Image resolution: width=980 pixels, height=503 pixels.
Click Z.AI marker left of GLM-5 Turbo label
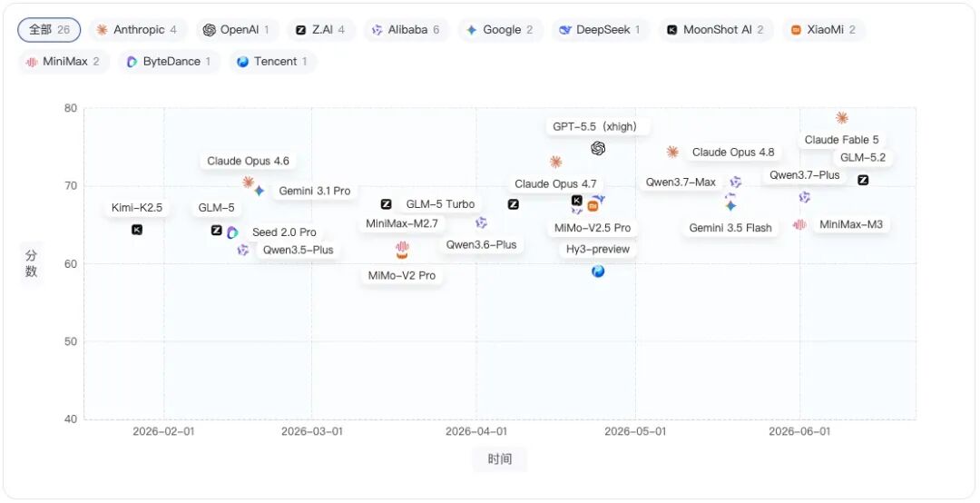[387, 204]
